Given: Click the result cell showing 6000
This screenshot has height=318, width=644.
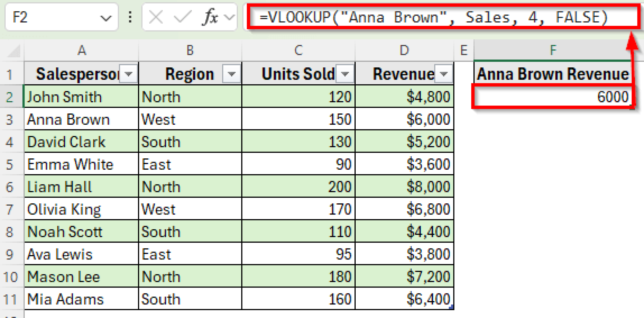Looking at the screenshot, I should tap(552, 97).
